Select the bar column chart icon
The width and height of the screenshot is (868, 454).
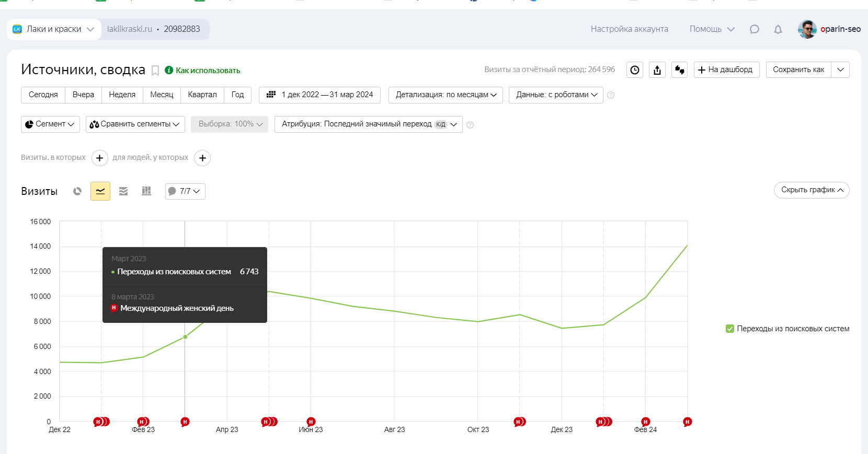pos(146,191)
